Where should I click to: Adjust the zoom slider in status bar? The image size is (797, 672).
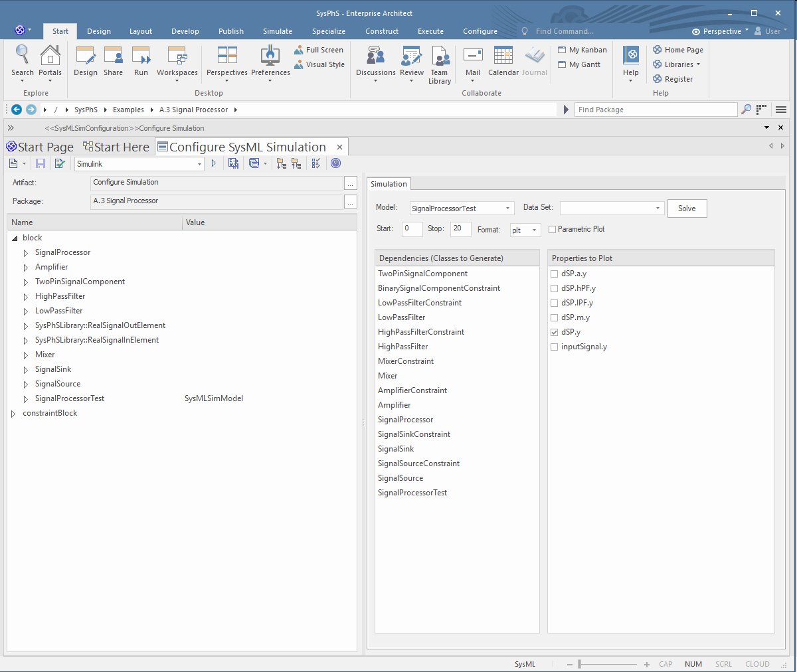point(580,664)
